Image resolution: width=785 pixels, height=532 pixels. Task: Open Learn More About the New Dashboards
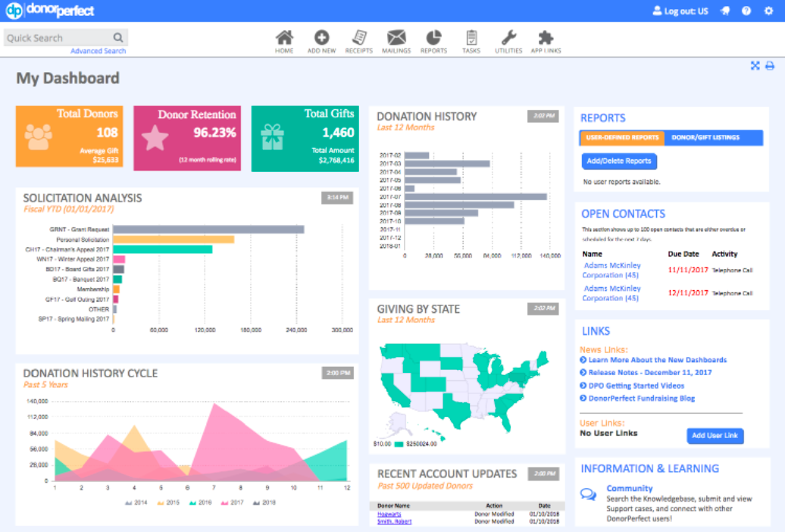pyautogui.click(x=658, y=360)
